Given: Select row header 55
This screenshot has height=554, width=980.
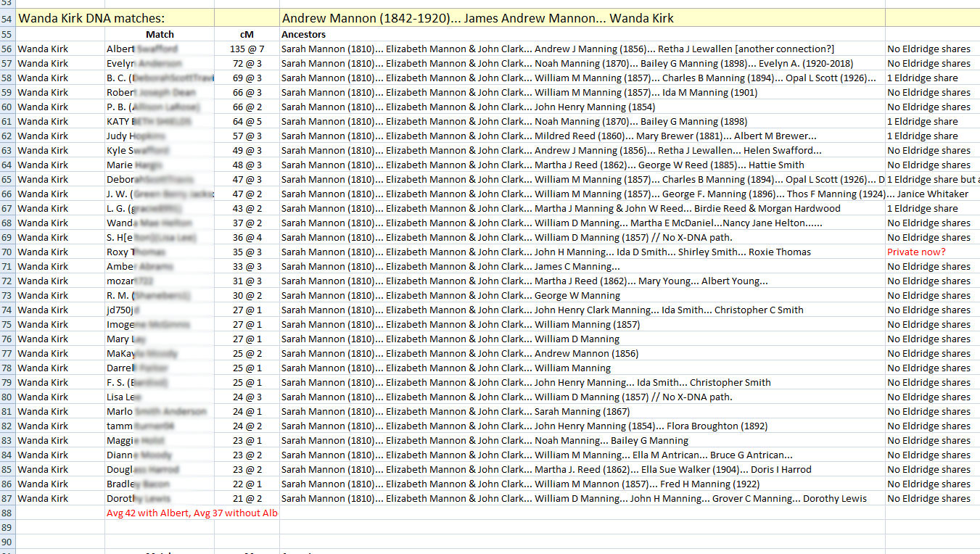Looking at the screenshot, I should click(7, 34).
